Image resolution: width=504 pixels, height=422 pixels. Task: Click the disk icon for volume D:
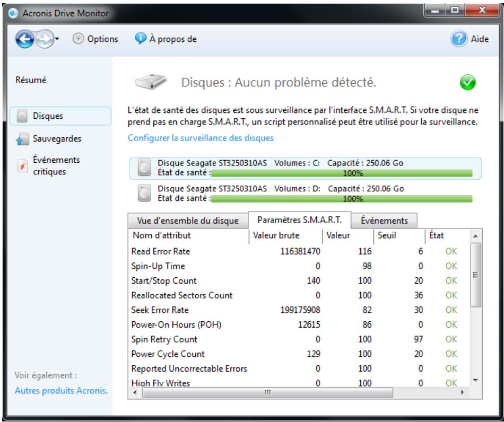[x=144, y=193]
